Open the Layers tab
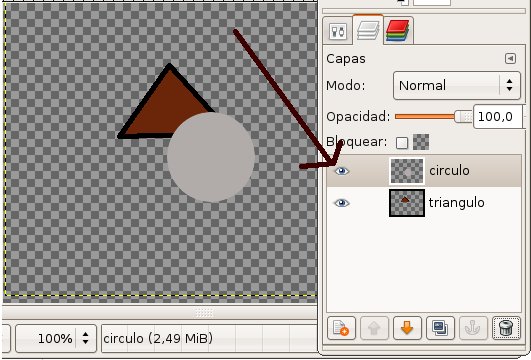Viewport: 531px width, 360px height. (x=368, y=30)
